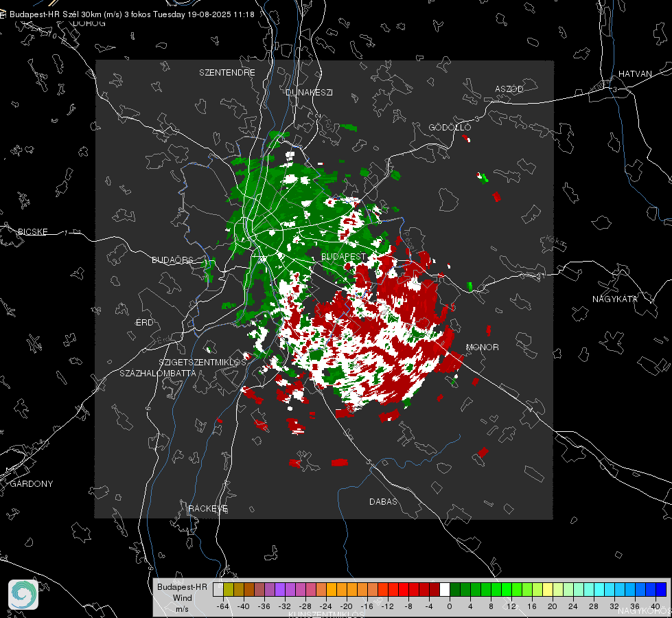Select the white 0 m/s legend swatch
The image size is (672, 618).
(445, 589)
